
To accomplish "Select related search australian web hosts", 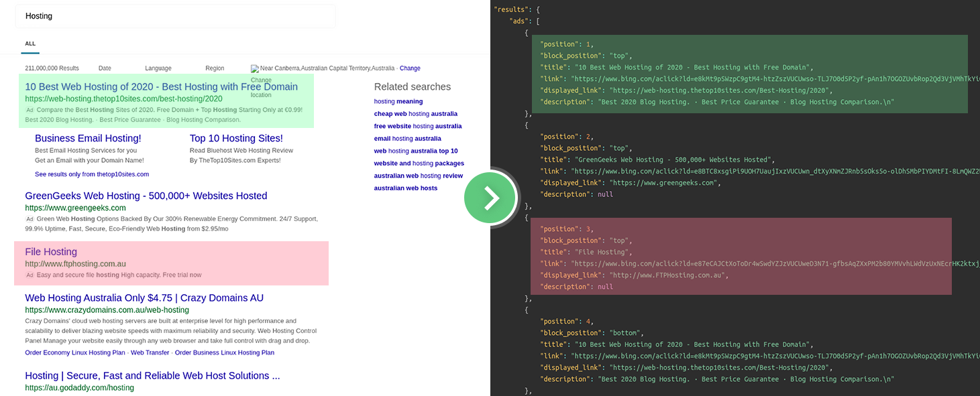I will tap(405, 188).
